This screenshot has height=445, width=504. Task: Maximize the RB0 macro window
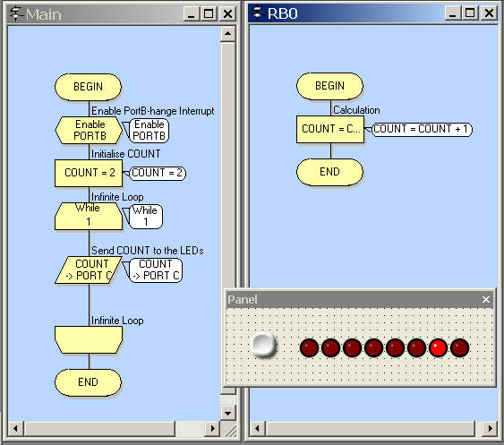click(x=470, y=13)
